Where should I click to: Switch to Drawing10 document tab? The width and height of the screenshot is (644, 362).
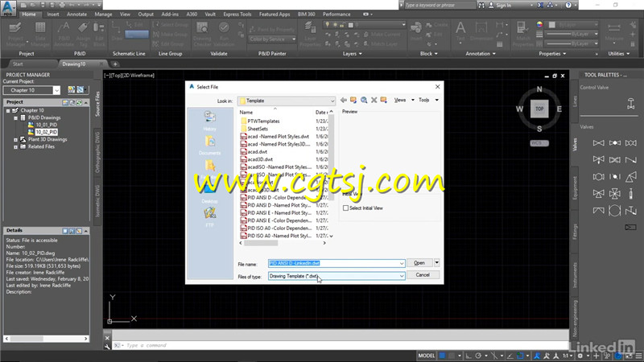(x=74, y=64)
